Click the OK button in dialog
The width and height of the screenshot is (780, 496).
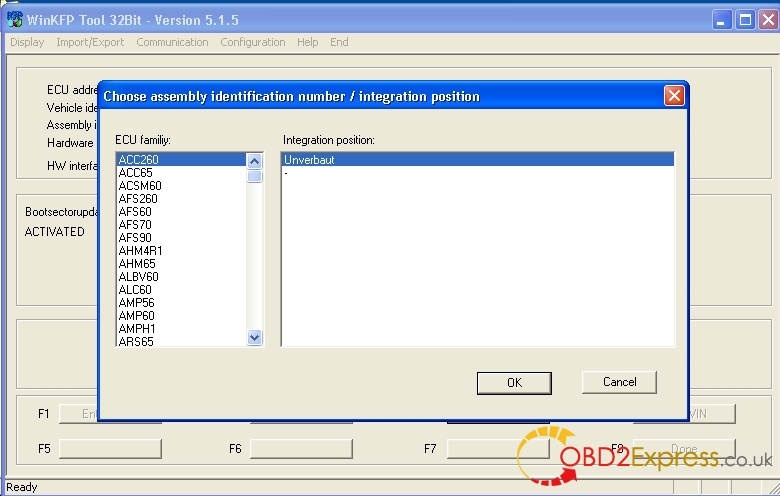[x=514, y=382]
